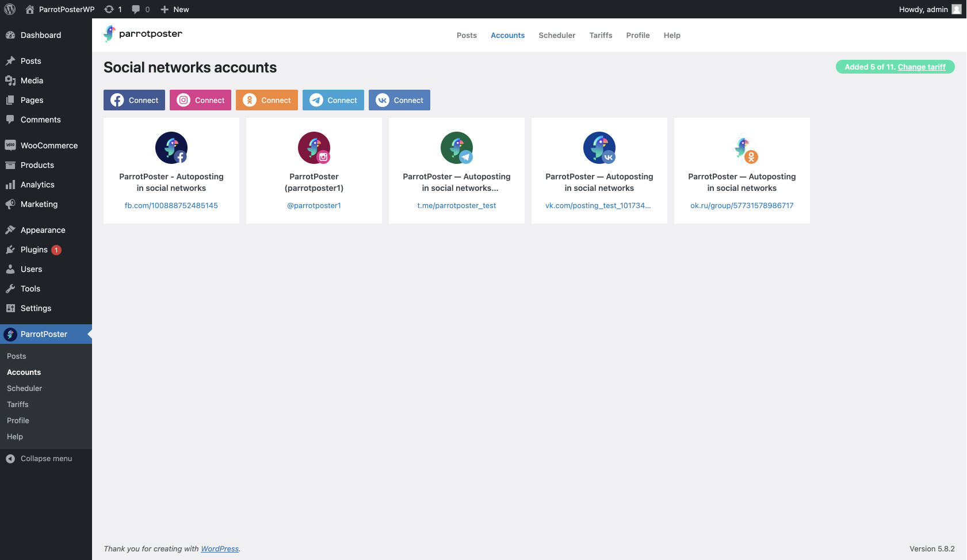Click the Comments icon in sidebar
967x560 pixels.
click(10, 120)
